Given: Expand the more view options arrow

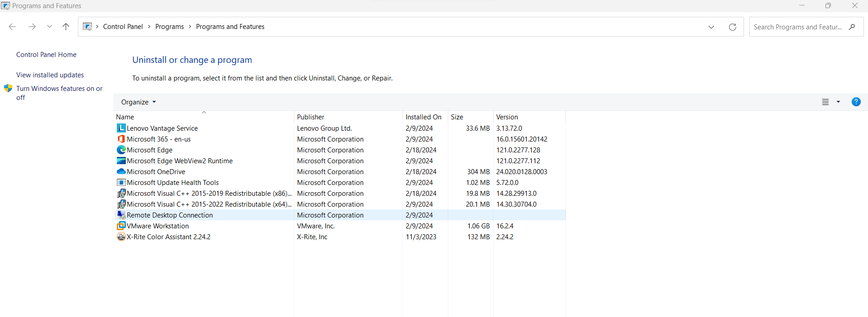Looking at the screenshot, I should [x=838, y=102].
